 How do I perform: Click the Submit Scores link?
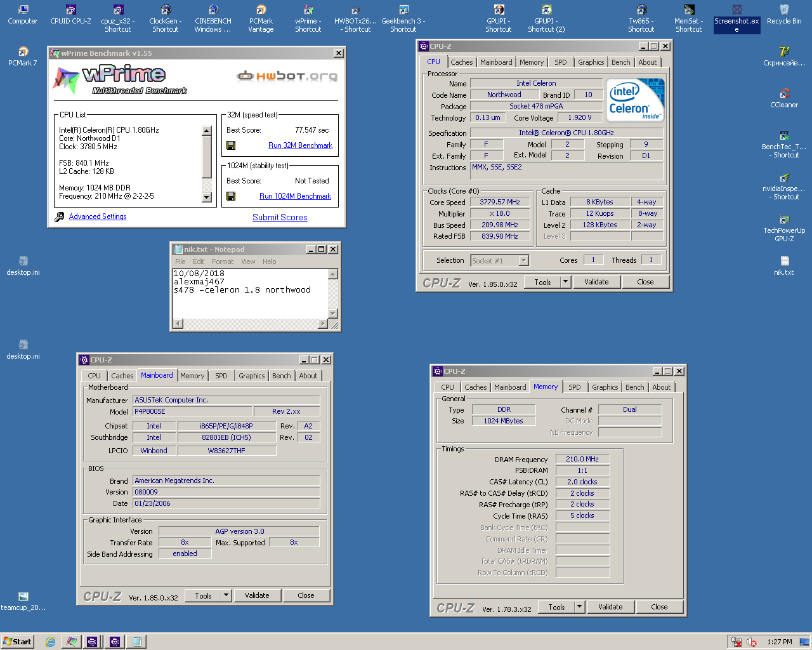coord(280,217)
